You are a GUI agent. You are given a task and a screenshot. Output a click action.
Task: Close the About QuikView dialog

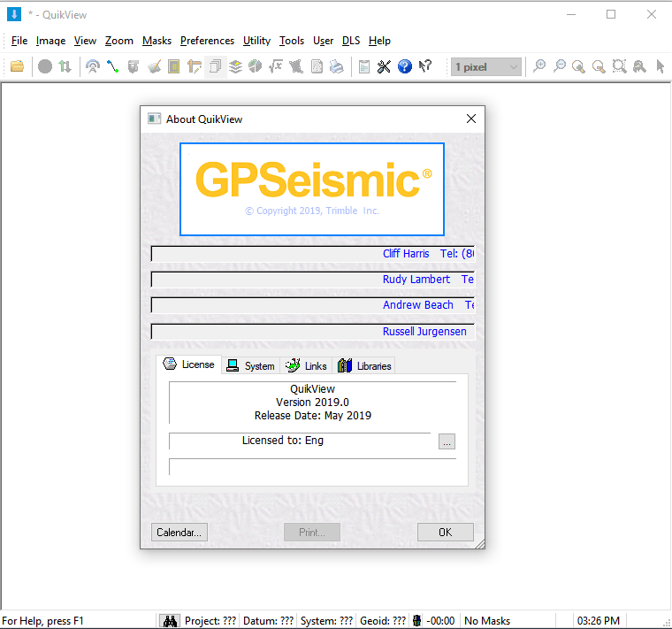point(471,119)
